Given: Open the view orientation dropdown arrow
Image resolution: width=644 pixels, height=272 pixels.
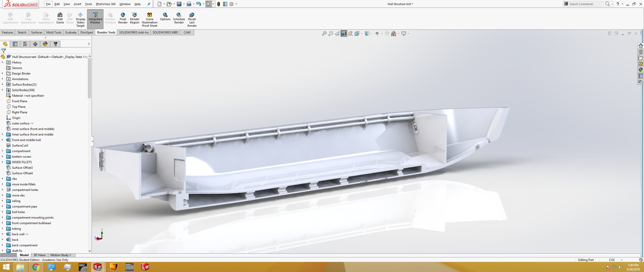Looking at the screenshot, I should point(362,34).
